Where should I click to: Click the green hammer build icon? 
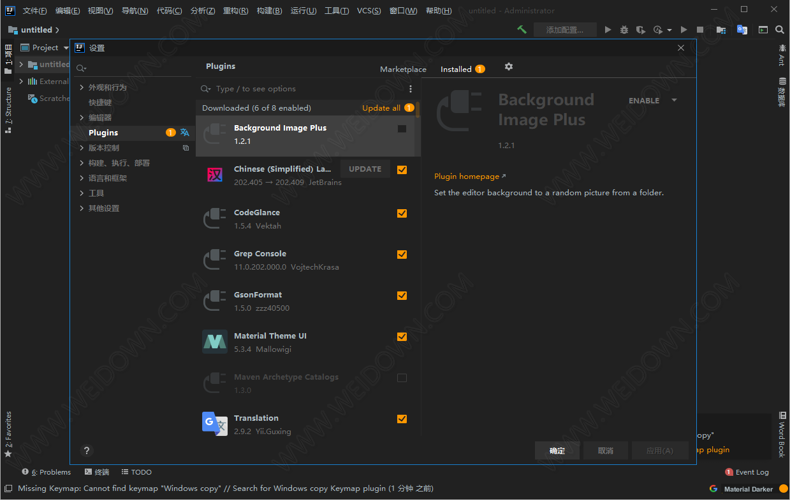tap(521, 30)
